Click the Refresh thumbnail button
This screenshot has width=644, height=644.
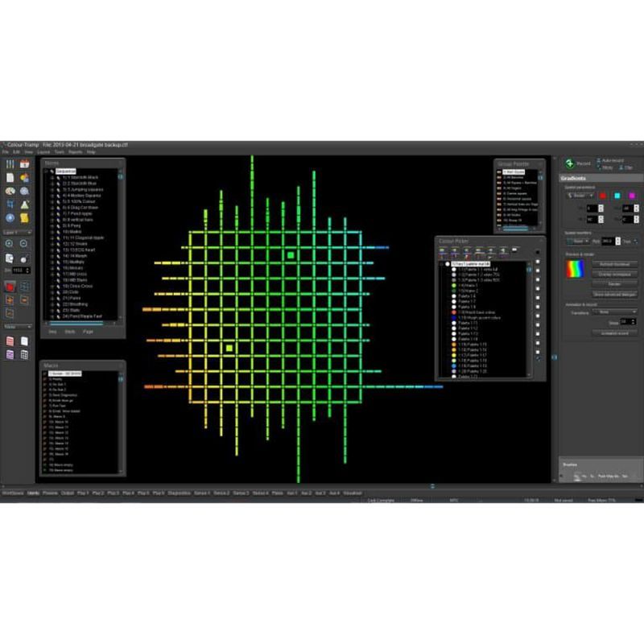pos(615,264)
